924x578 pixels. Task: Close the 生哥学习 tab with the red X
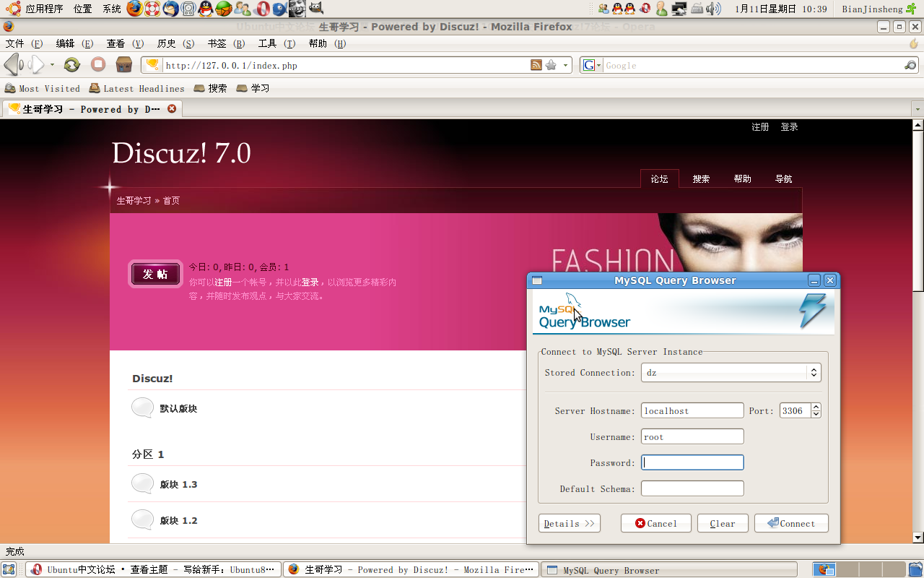(x=172, y=109)
